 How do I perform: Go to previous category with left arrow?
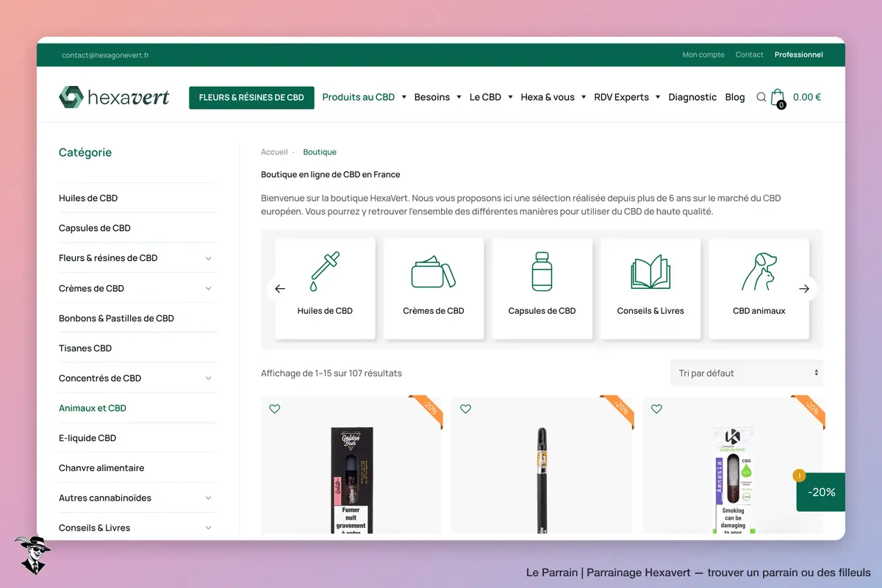280,289
